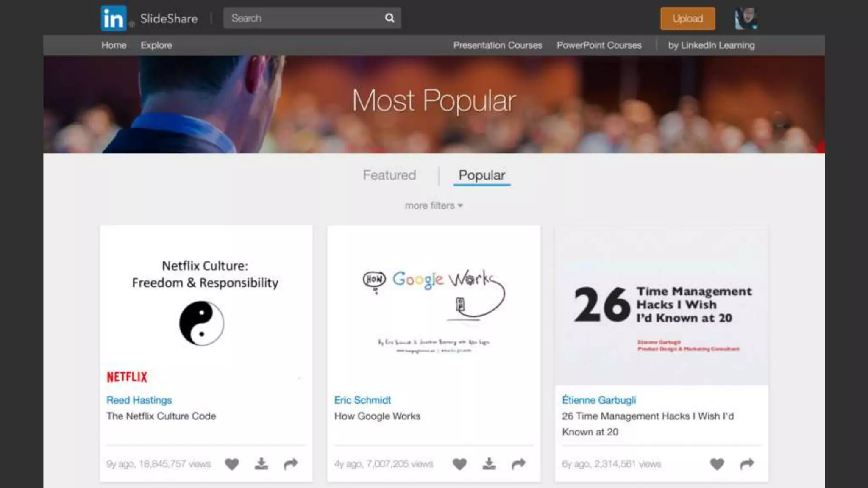
Task: Go to Home in navigation bar
Action: (x=114, y=45)
